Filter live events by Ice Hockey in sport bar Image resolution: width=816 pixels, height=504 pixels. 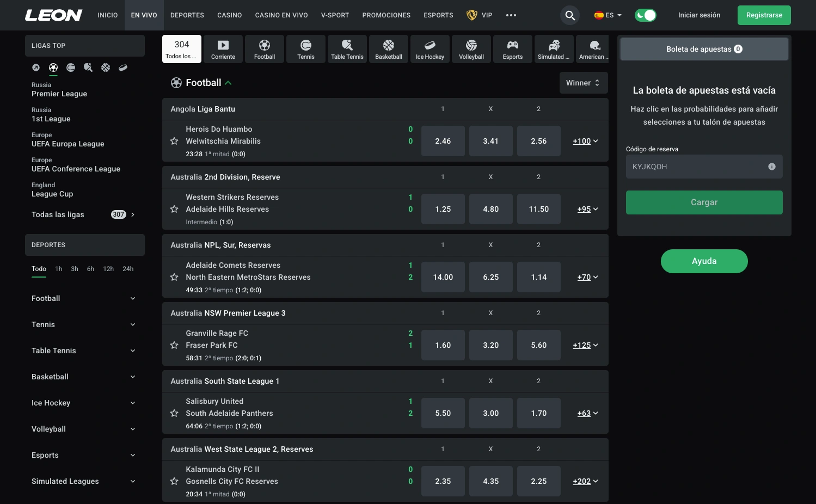(x=430, y=49)
